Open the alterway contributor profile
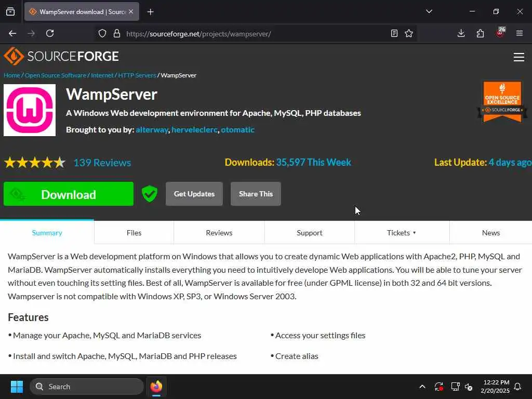The height and width of the screenshot is (399, 532). [152, 130]
